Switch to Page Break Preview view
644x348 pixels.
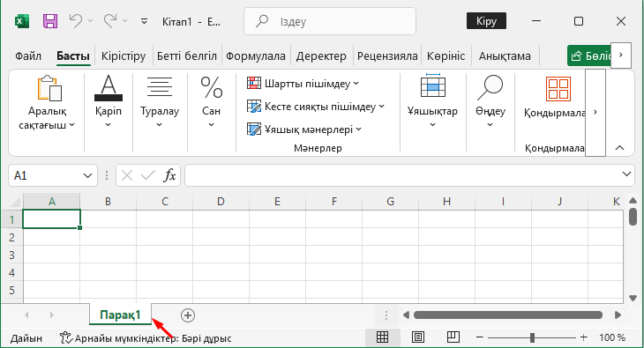(x=453, y=337)
